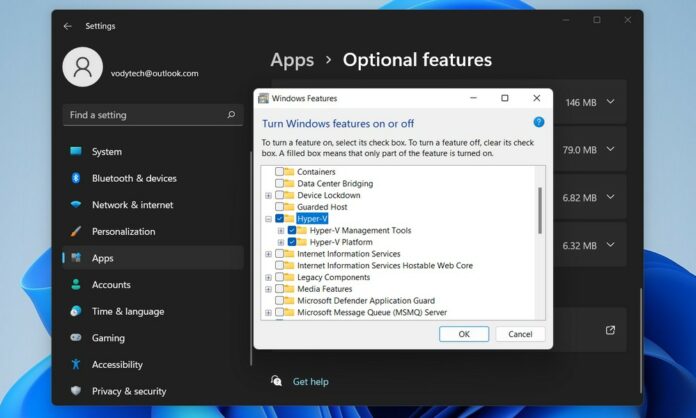Click the Time & language globe icon
Viewport: 696px width, 418px height.
click(x=76, y=311)
